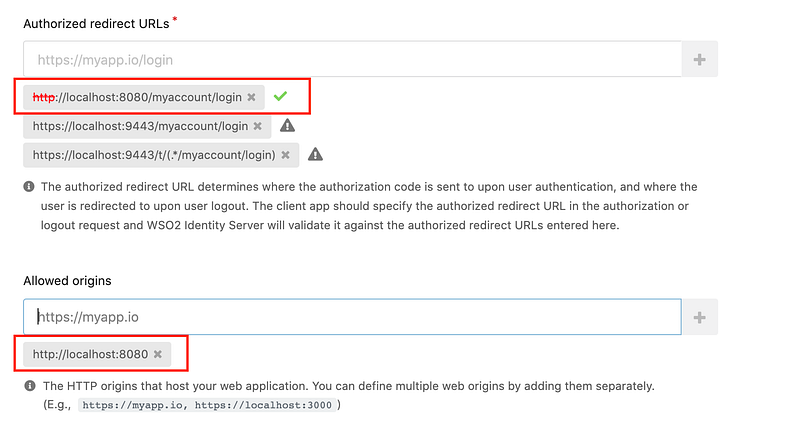Screen dimensions: 800x445
Task: Remove the http://localhost:8080 allowed origin chip
Action: (158, 354)
